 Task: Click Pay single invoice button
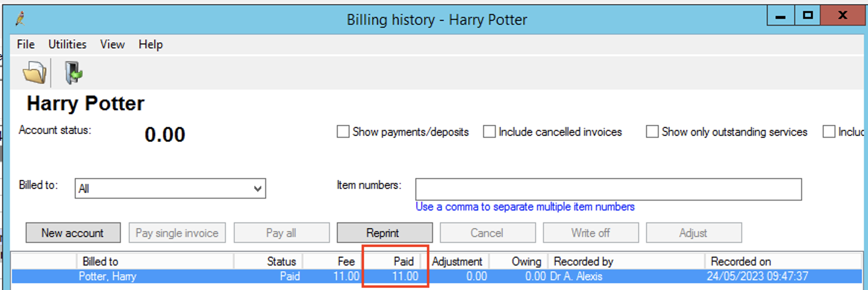(177, 232)
